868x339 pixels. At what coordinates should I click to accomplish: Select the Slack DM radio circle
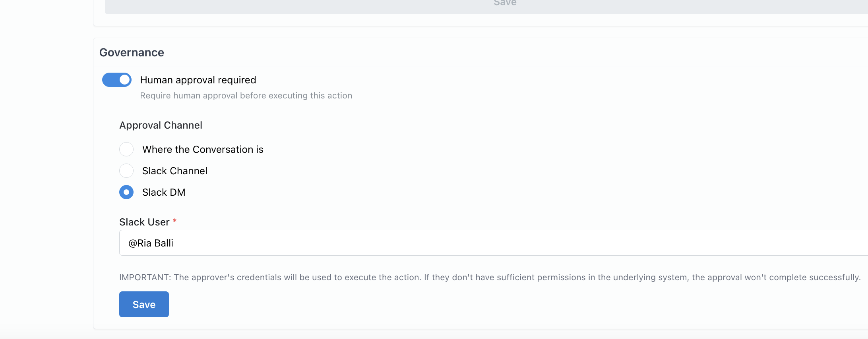(x=126, y=192)
